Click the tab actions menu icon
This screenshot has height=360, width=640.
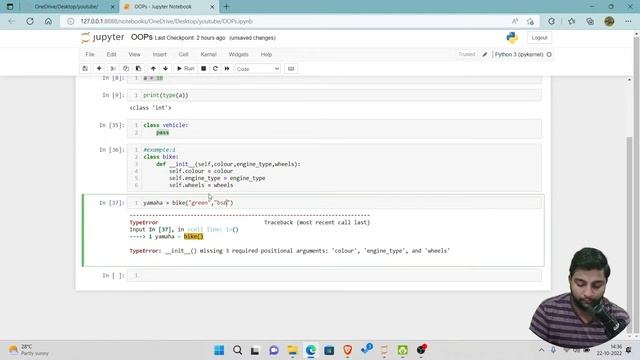[10, 7]
